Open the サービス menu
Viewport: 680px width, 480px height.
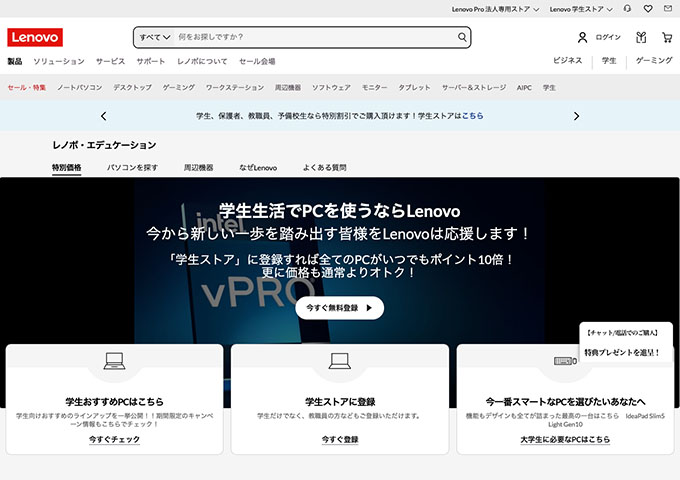click(x=111, y=61)
